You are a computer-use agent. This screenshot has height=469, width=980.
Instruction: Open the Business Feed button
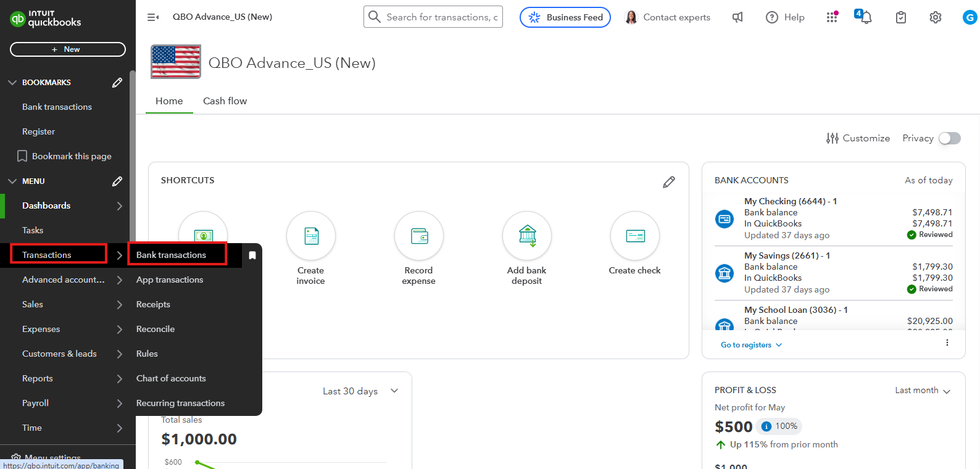565,17
